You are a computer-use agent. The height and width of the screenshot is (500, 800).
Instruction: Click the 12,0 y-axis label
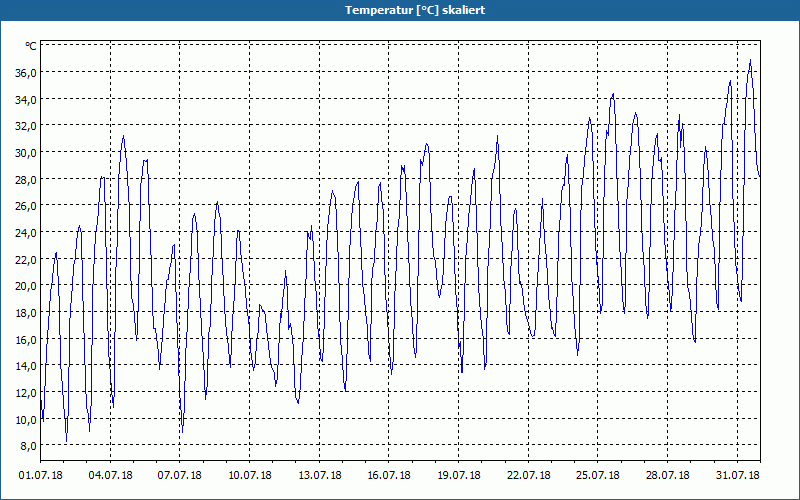pyautogui.click(x=26, y=393)
